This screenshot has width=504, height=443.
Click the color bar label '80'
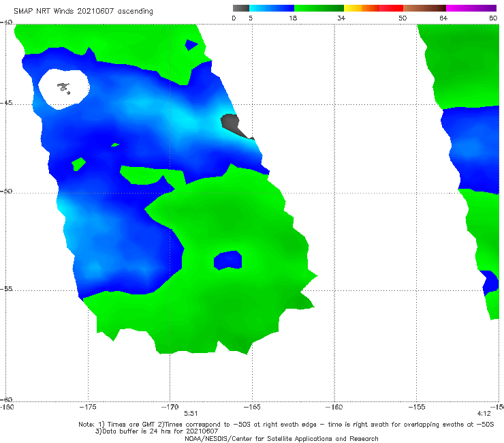click(493, 18)
